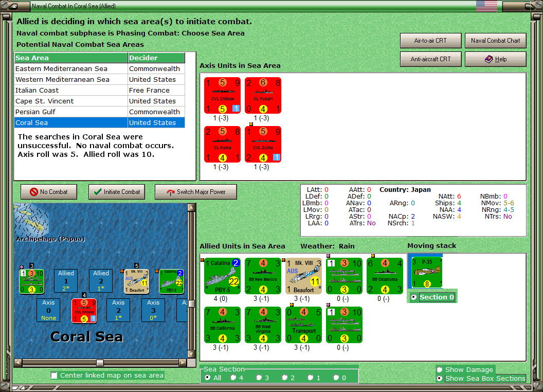The width and height of the screenshot is (543, 392).
Task: Select Section 0 radio in Moving stack
Action: pyautogui.click(x=413, y=297)
